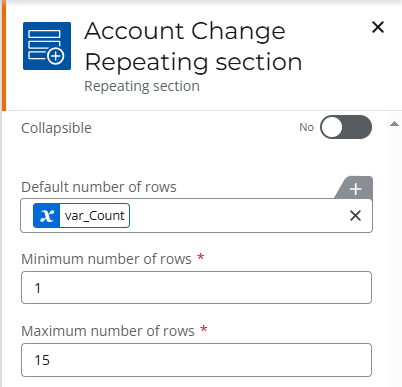Click the blue Repeating section control icon
The width and height of the screenshot is (402, 387).
click(47, 46)
